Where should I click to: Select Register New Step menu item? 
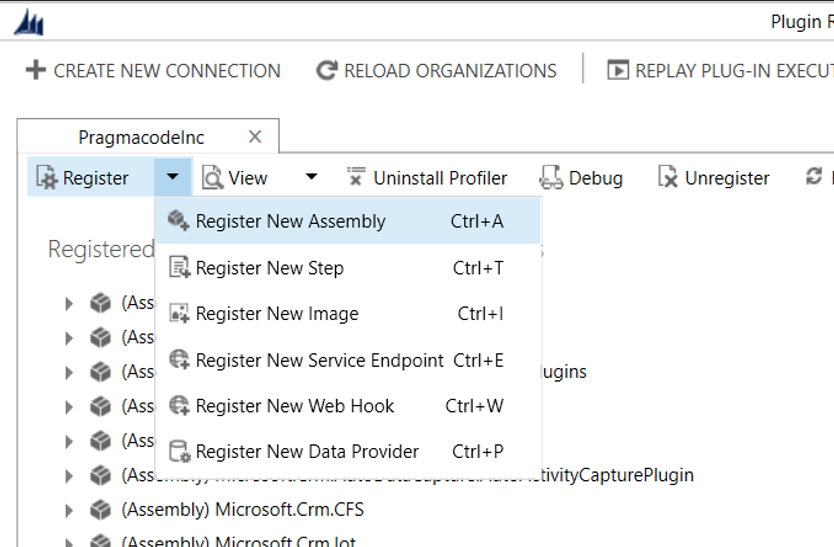(348, 268)
